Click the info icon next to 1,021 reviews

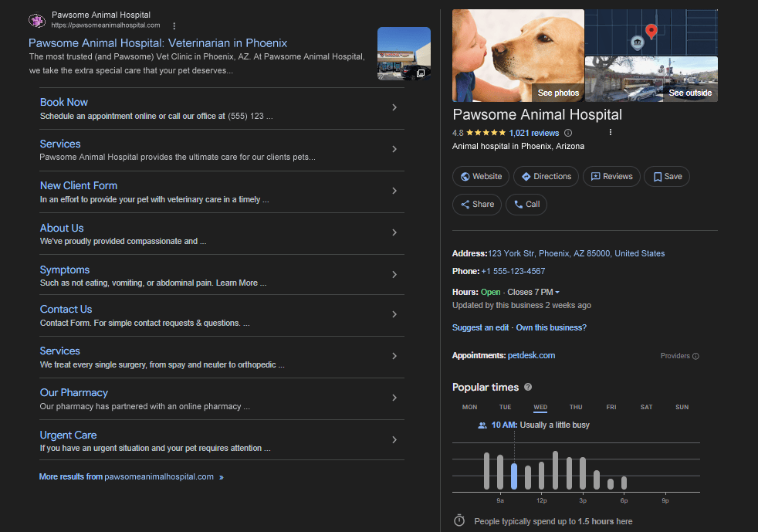click(x=569, y=133)
